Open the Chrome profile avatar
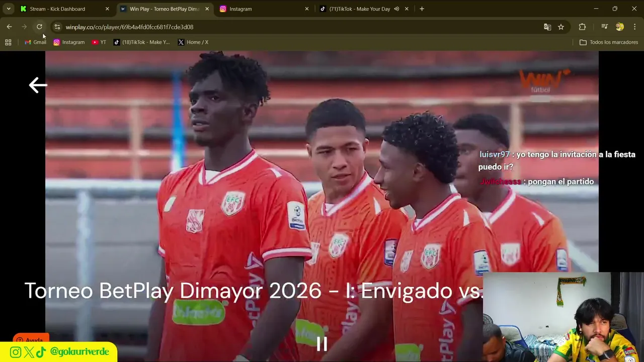Image resolution: width=644 pixels, height=362 pixels. 620,27
